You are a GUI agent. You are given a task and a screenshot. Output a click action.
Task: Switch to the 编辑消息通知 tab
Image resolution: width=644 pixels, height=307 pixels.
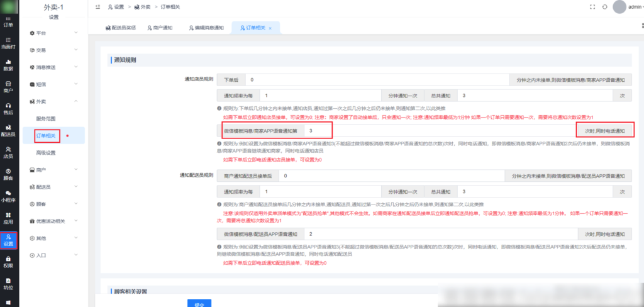tap(206, 28)
